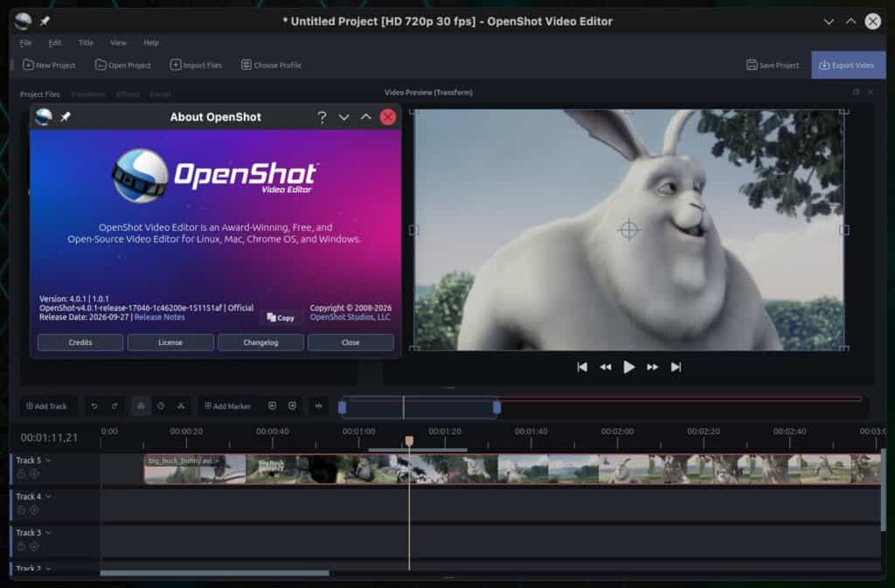Click the Close button in About OpenShot
Screen dimensions: 895x588
click(x=350, y=342)
